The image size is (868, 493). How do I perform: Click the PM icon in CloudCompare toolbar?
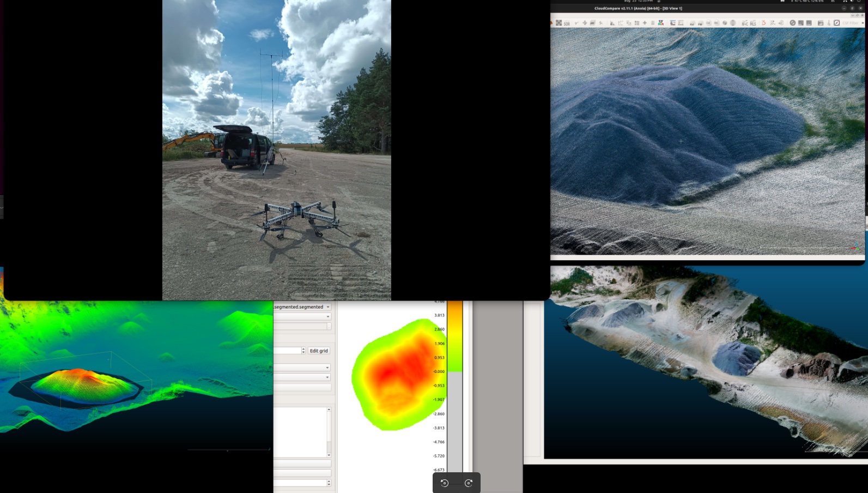click(x=700, y=23)
